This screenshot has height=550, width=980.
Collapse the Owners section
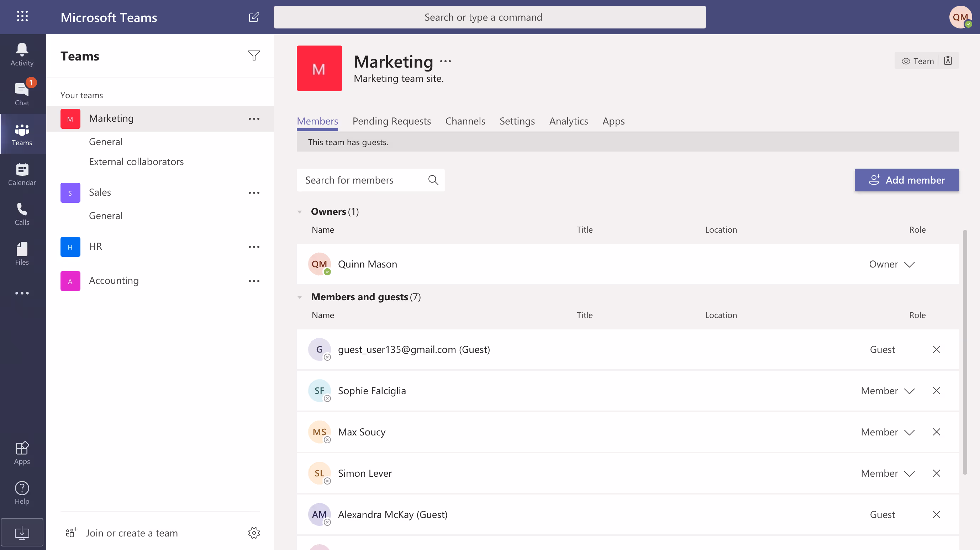coord(300,212)
